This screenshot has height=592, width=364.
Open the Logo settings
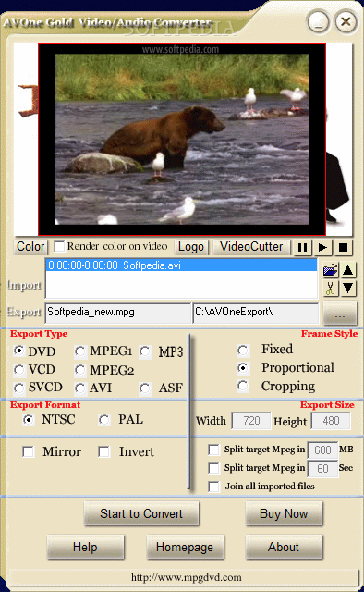191,247
